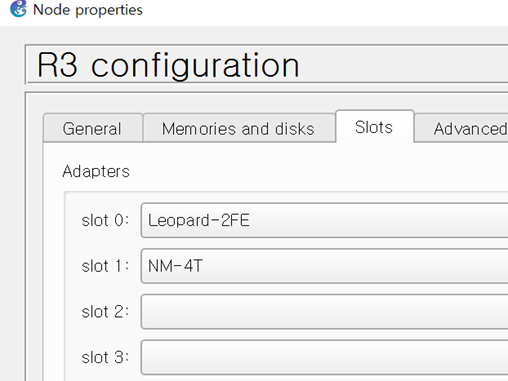
Task: Click the 'slot 1:' label
Action: point(105,266)
